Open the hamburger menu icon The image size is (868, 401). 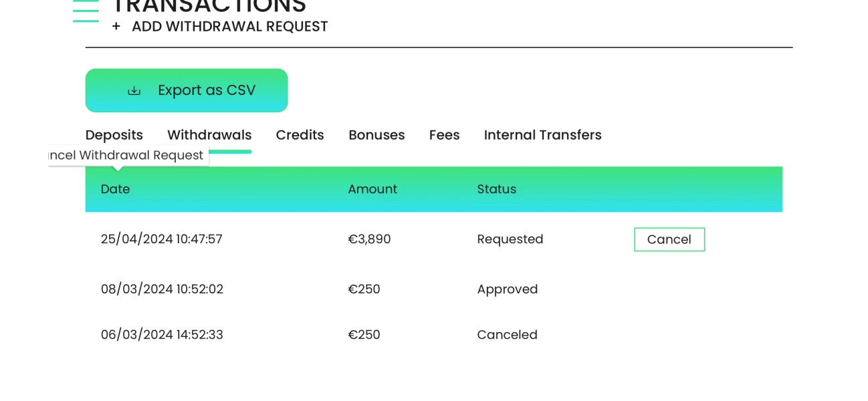pyautogui.click(x=86, y=11)
